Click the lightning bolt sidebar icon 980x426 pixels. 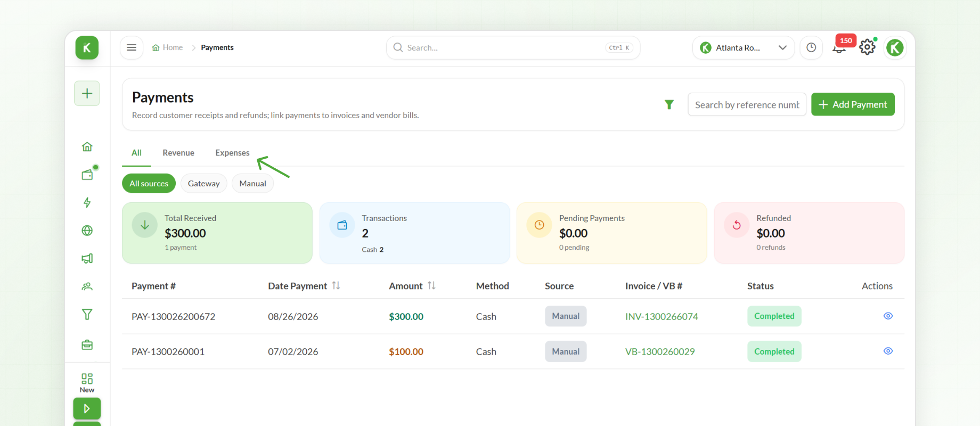[87, 203]
